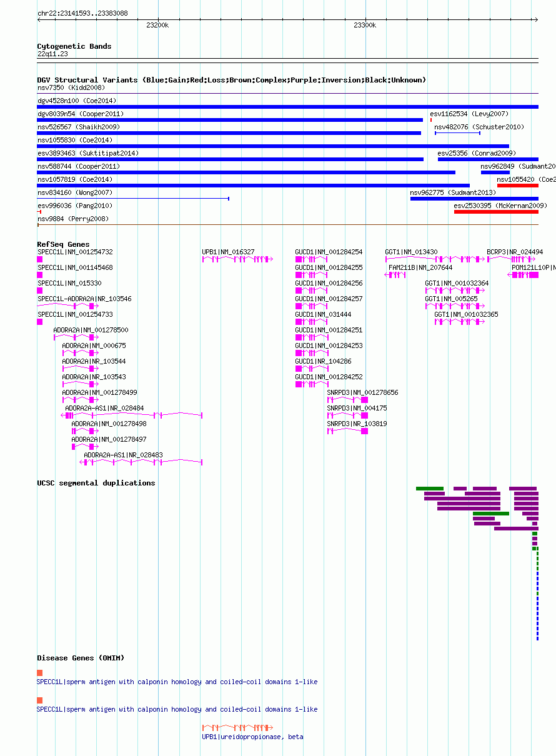This screenshot has height=756, width=556.
Task: Select transcript SNRPD3|NM_004175
Action: [357, 409]
